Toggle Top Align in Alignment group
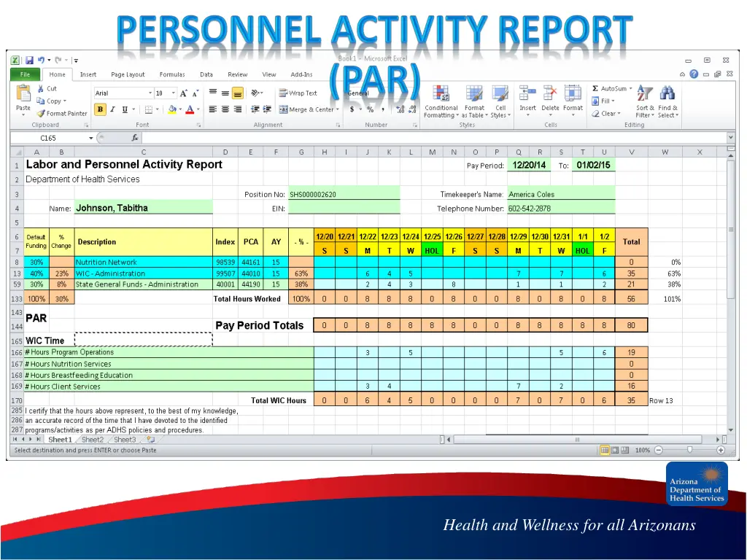Viewport: 747px width, 560px height. pyautogui.click(x=213, y=93)
